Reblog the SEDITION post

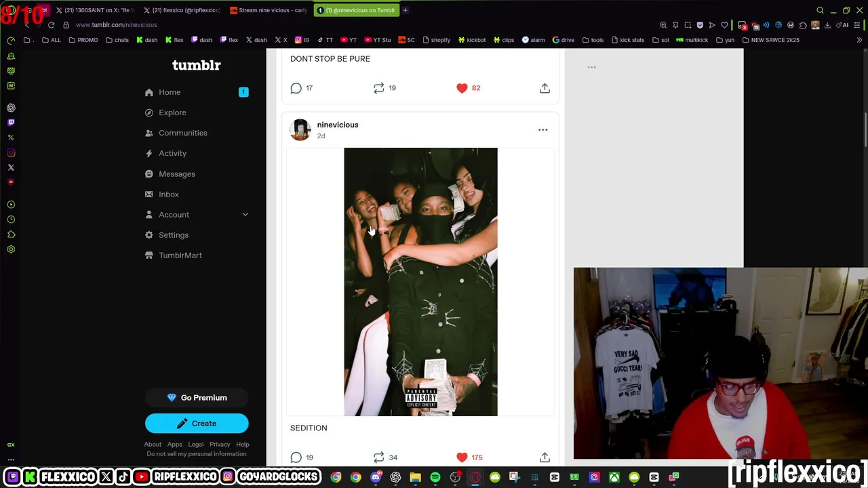click(385, 457)
